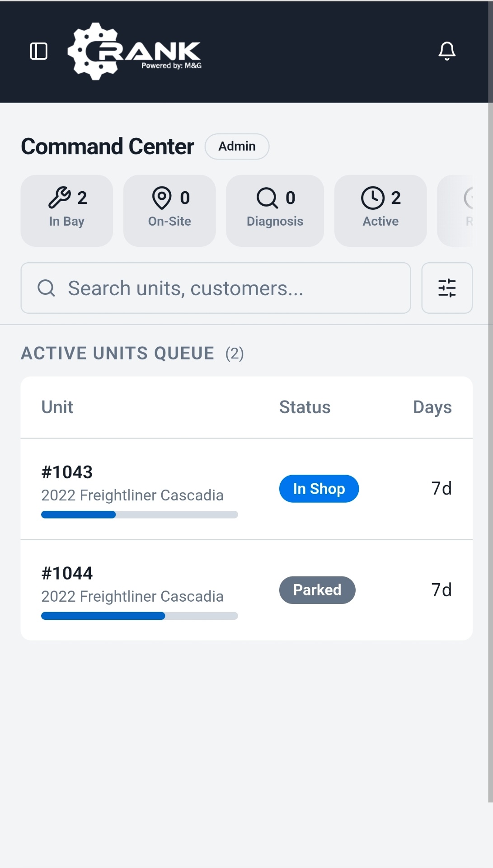The height and width of the screenshot is (868, 493).
Task: Click progress bar for unit #1043
Action: coord(139,514)
